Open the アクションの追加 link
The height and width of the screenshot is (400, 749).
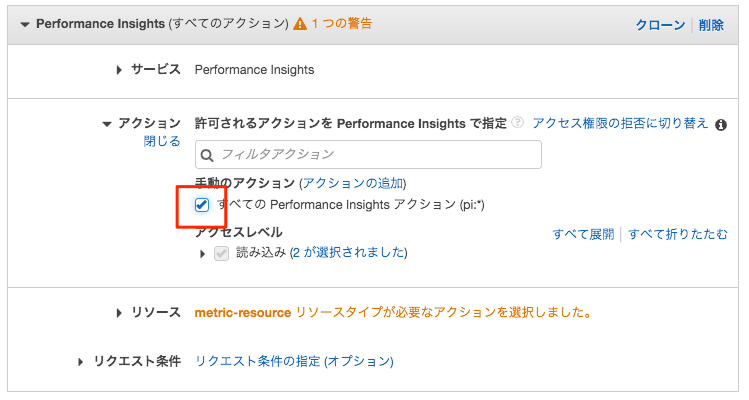353,183
